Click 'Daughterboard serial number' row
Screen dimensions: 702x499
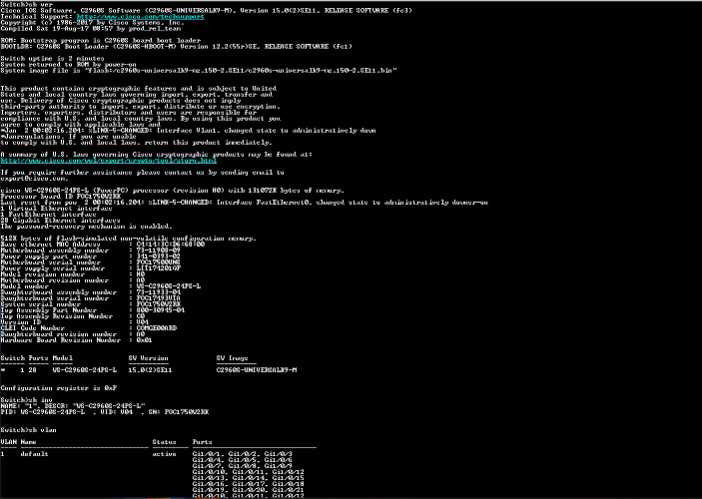tap(90, 299)
